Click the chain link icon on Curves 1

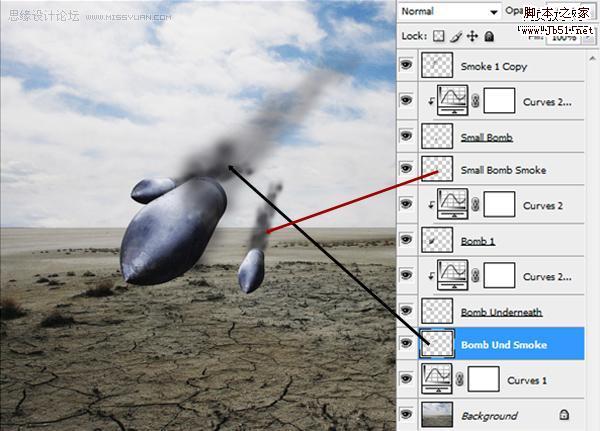click(460, 379)
